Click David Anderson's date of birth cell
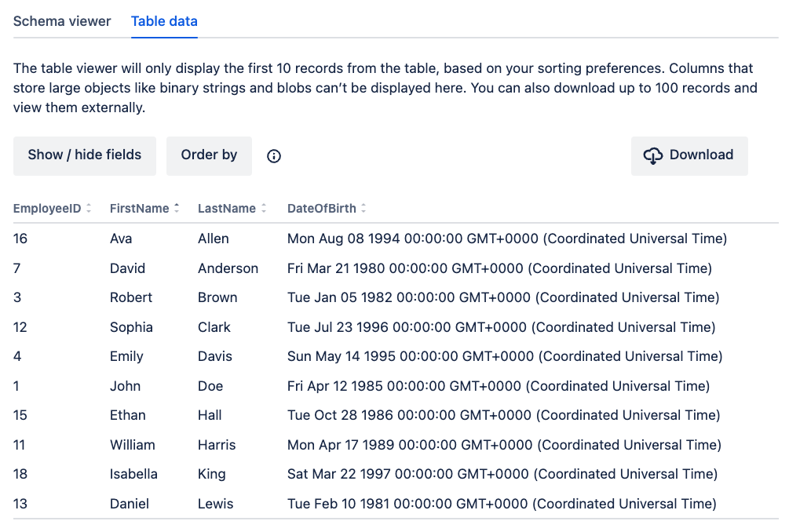The width and height of the screenshot is (789, 532). pos(499,268)
